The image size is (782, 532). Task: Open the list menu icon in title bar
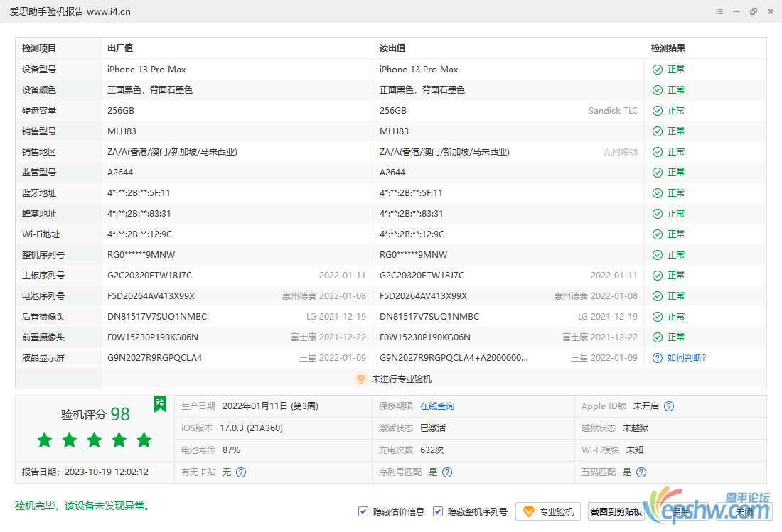[x=719, y=11]
